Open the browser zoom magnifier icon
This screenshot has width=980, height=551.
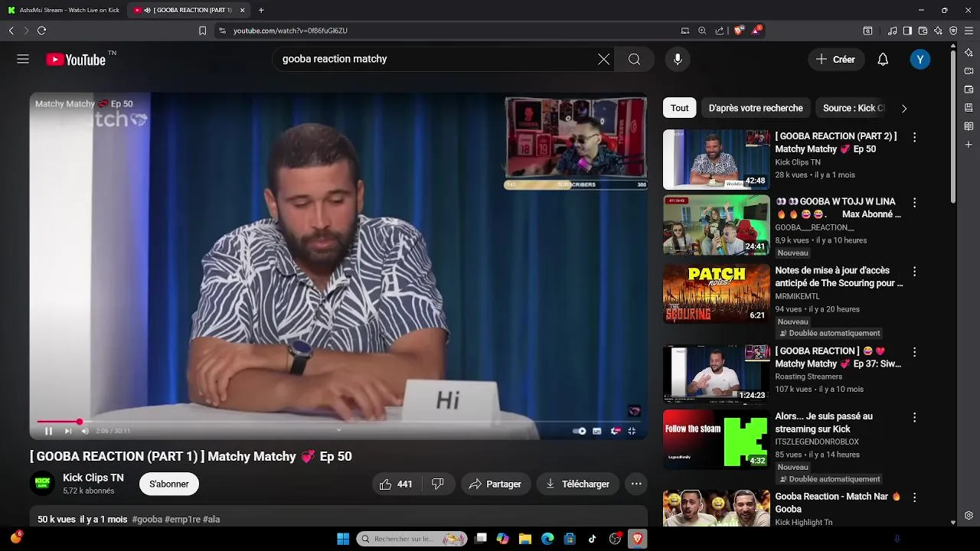[x=702, y=31]
